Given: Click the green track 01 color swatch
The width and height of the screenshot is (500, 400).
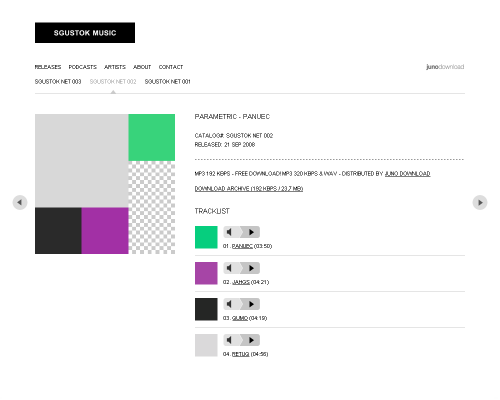Looking at the screenshot, I should [206, 237].
